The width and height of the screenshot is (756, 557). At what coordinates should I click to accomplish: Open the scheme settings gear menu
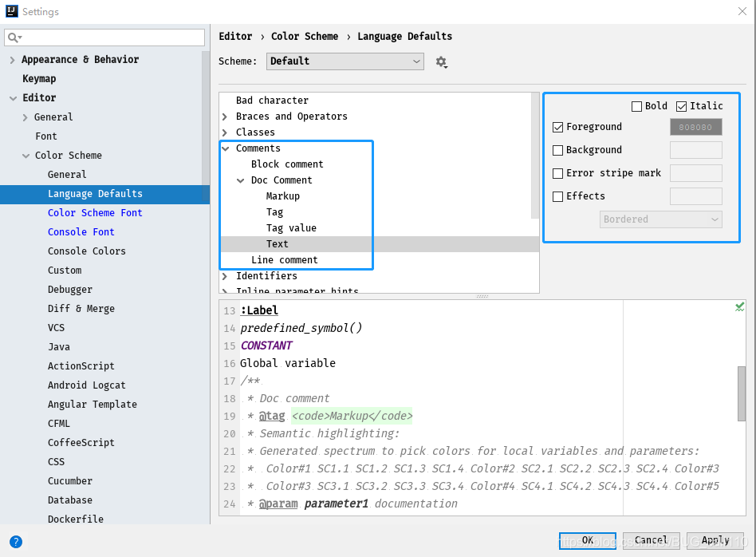pos(442,61)
